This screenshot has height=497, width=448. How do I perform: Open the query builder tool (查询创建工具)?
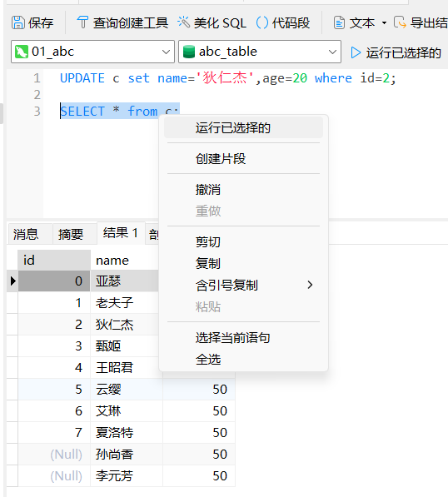coord(122,22)
